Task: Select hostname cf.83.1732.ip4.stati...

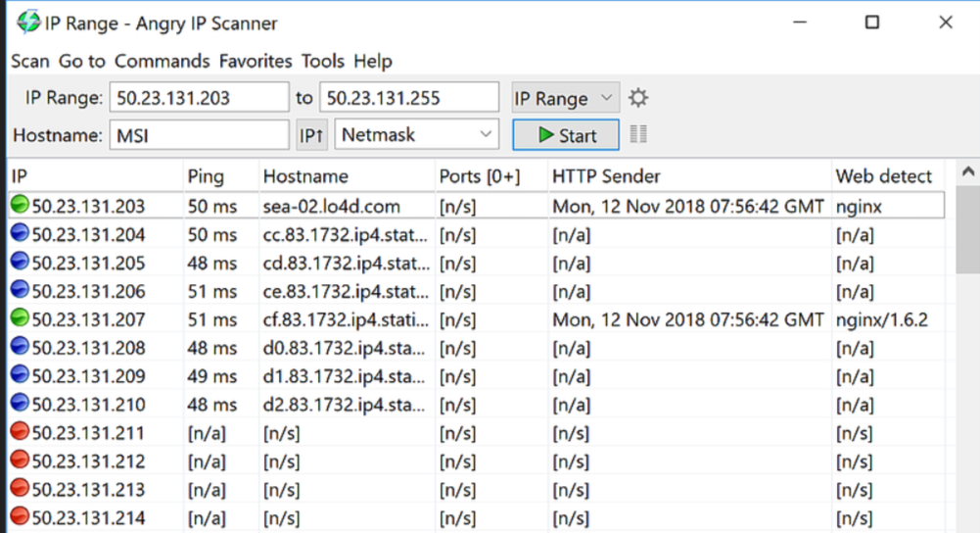Action: pos(346,319)
